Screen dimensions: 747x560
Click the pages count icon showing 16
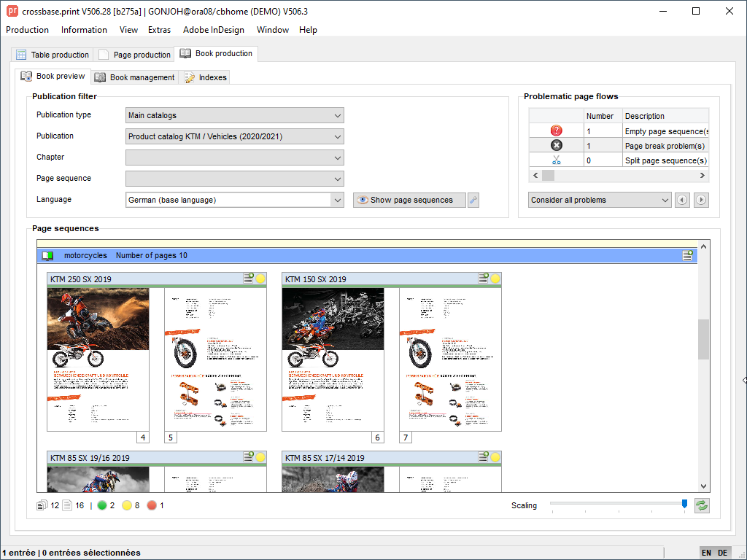[x=67, y=505]
